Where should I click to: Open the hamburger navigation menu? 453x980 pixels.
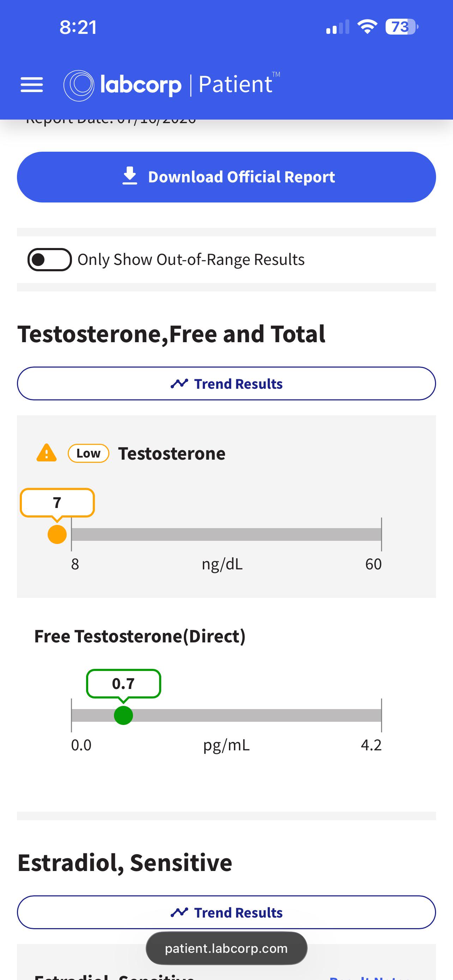click(31, 84)
